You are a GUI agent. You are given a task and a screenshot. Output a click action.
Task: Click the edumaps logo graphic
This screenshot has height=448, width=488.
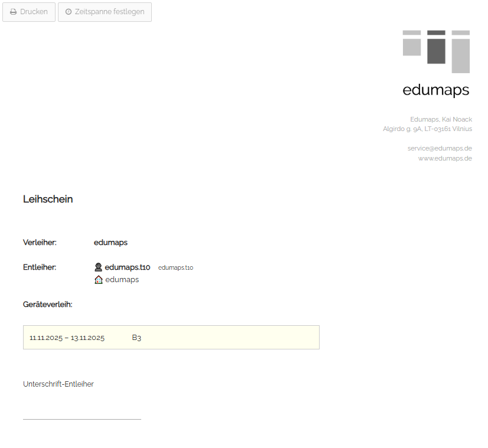[436, 51]
